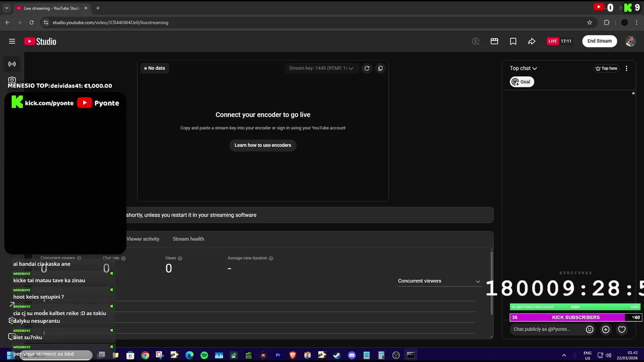Click chat message 'ai bandai cia kaska ane'
The height and width of the screenshot is (362, 644).
[x=42, y=264]
